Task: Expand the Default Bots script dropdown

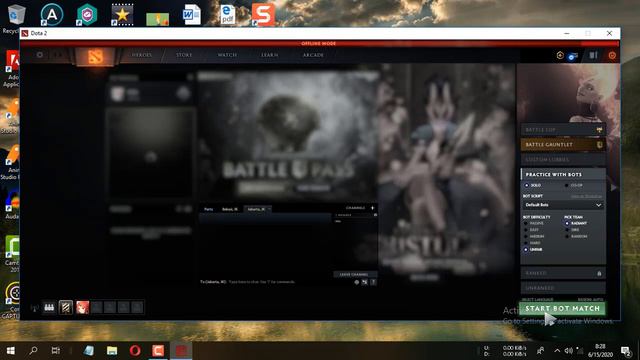Action: coord(563,205)
